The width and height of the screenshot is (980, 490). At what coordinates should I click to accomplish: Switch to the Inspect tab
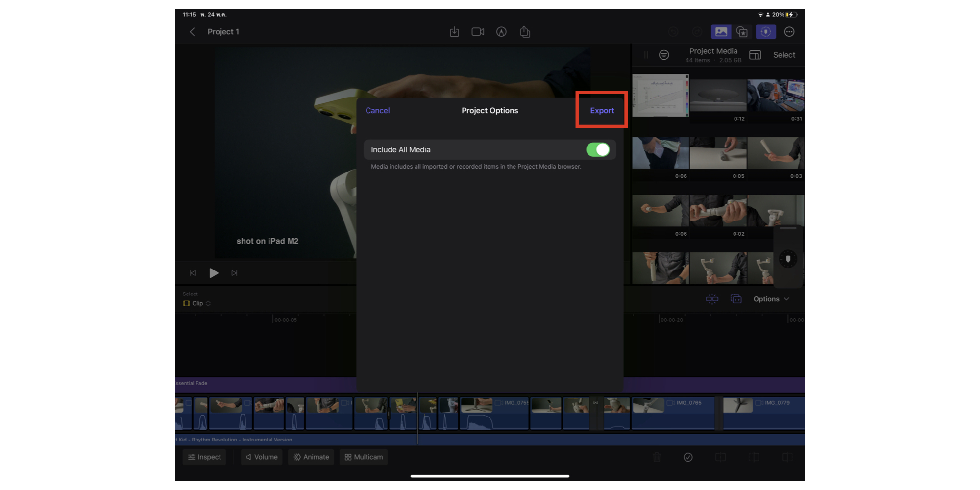tap(204, 457)
